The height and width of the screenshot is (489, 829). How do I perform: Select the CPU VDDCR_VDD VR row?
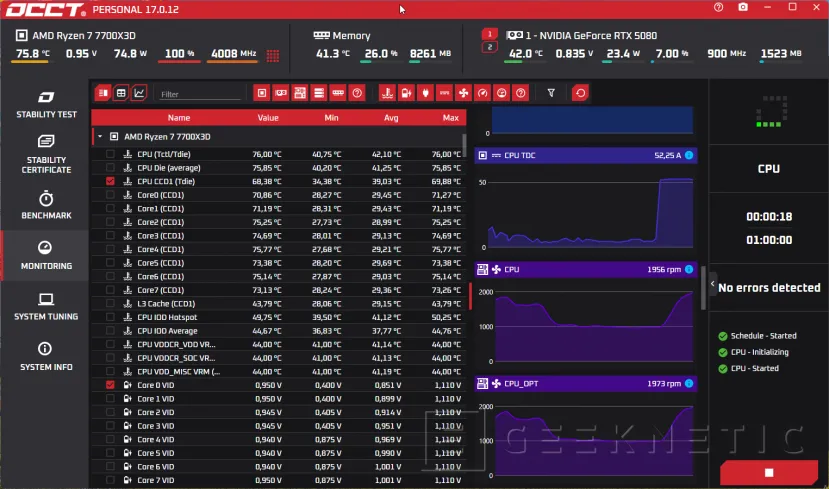pyautogui.click(x=279, y=344)
